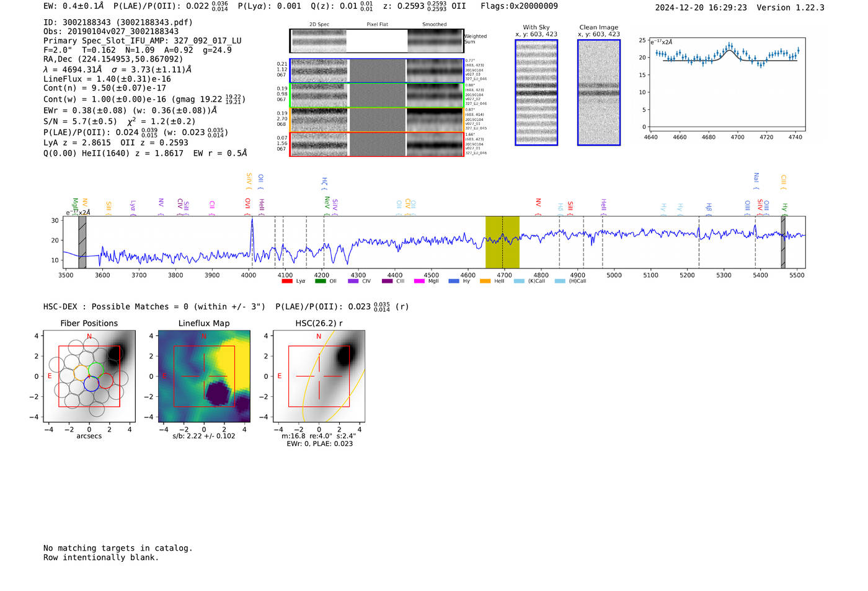Click the red Lyα legend swatch
The width and height of the screenshot is (868, 591).
pyautogui.click(x=286, y=281)
